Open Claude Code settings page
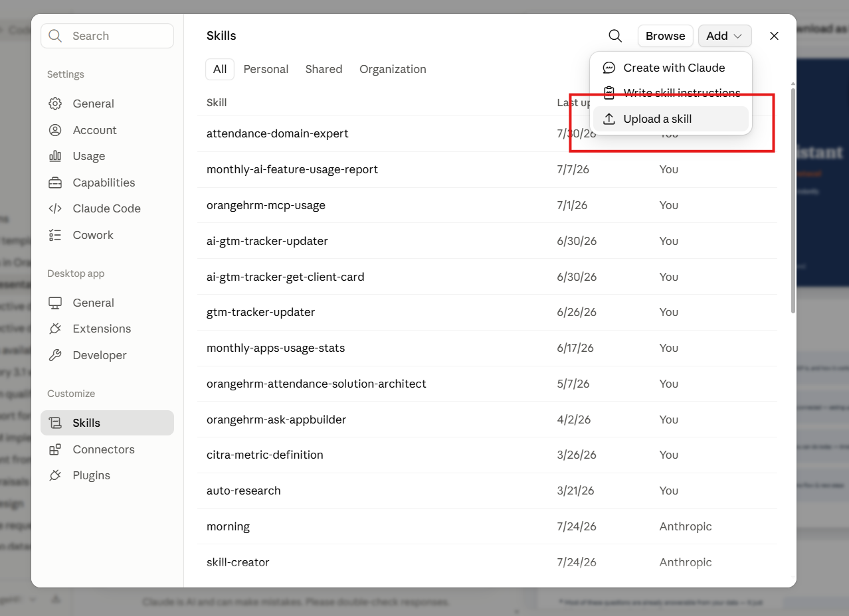This screenshot has width=849, height=616. [x=107, y=208]
